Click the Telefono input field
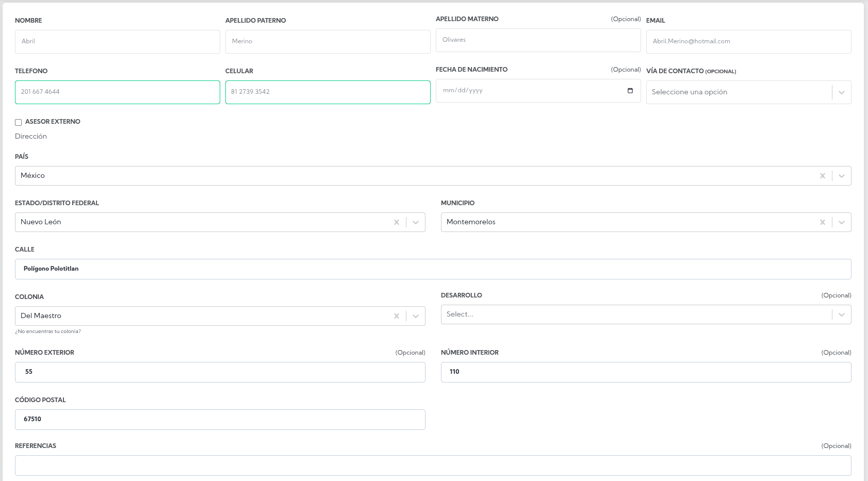This screenshot has width=868, height=481. [x=118, y=92]
